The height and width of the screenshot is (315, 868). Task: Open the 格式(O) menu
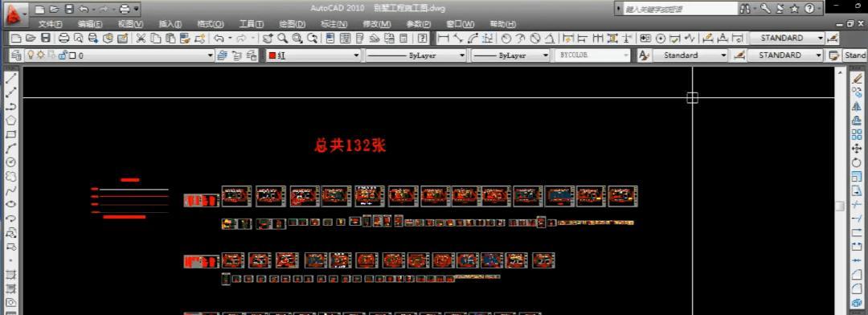click(x=211, y=24)
